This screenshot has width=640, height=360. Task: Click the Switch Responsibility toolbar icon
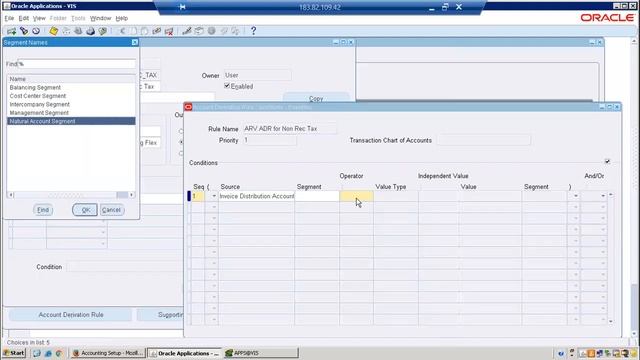point(78,31)
